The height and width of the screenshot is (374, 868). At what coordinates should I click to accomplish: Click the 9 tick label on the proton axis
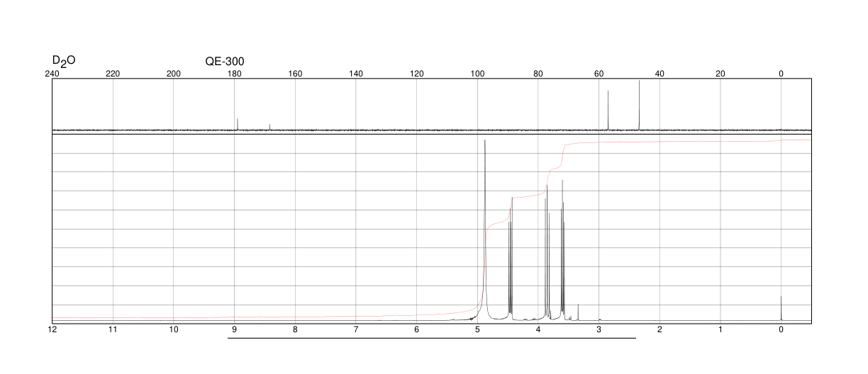tap(234, 330)
